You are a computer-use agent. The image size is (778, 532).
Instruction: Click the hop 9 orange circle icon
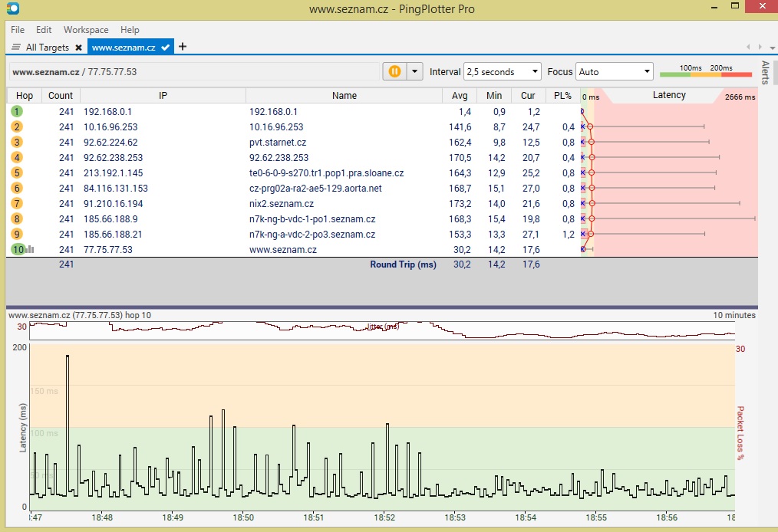pyautogui.click(x=17, y=234)
